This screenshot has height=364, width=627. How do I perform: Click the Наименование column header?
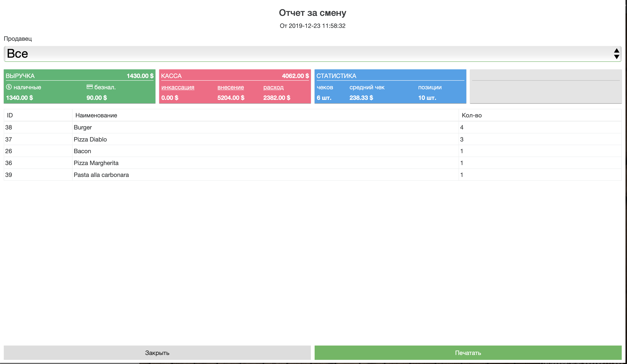96,115
